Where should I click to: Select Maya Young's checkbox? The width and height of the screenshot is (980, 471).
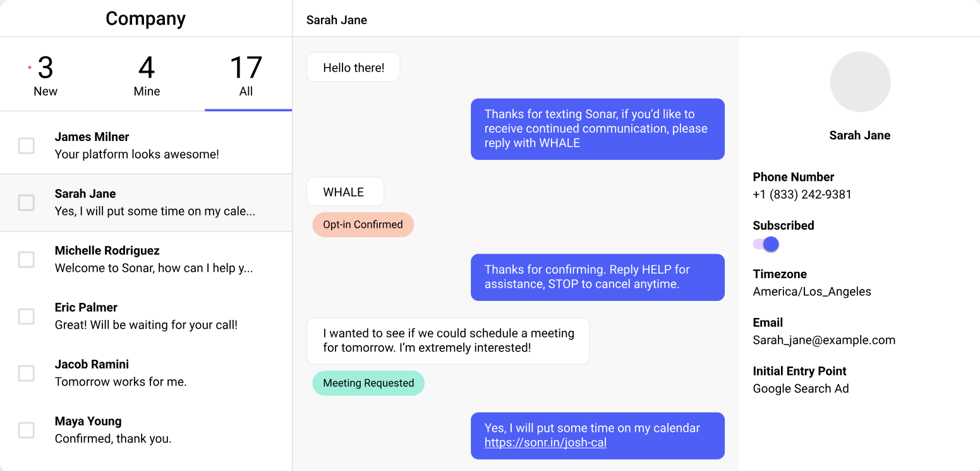[x=26, y=431]
